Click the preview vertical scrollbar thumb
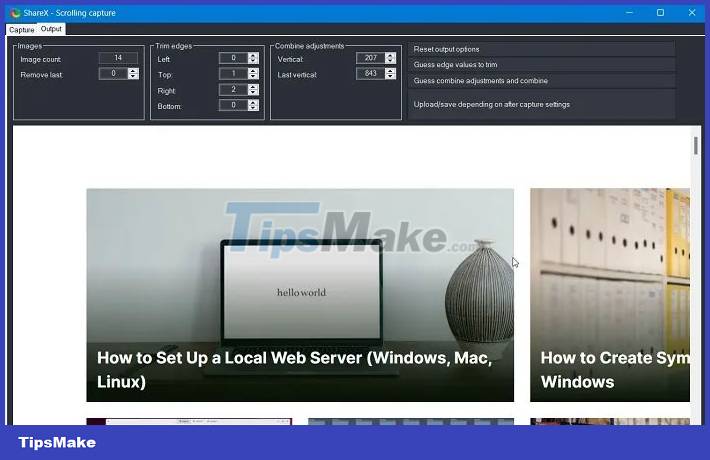The height and width of the screenshot is (460, 710). [696, 145]
